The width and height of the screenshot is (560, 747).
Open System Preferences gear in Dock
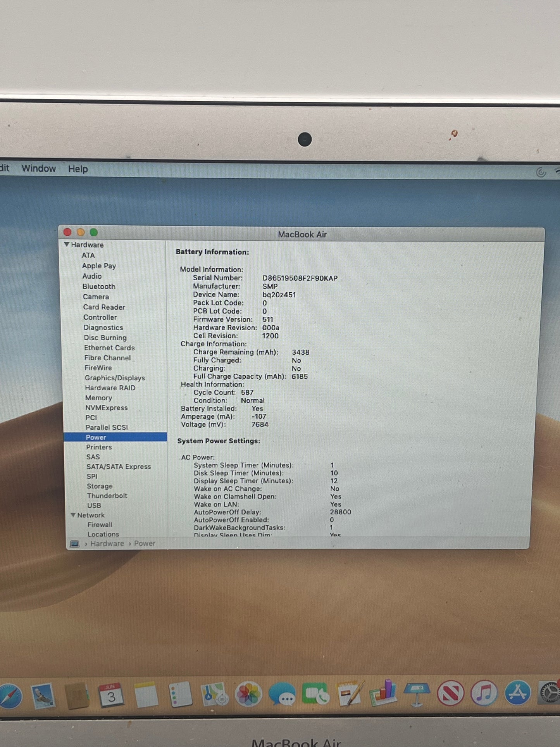pyautogui.click(x=550, y=693)
